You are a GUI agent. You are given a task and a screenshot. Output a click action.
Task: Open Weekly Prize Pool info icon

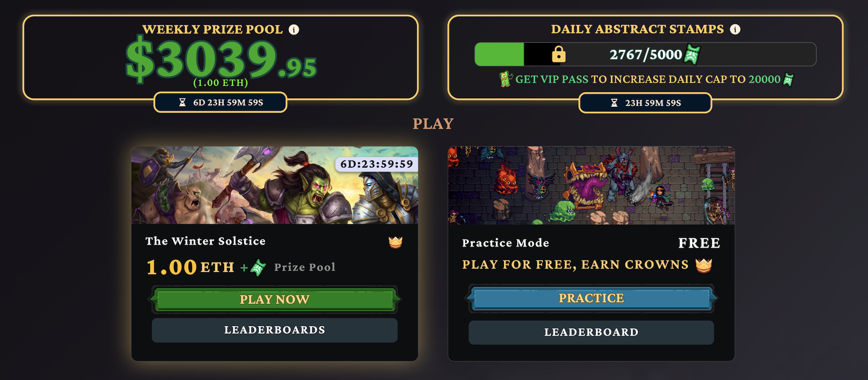tap(294, 29)
